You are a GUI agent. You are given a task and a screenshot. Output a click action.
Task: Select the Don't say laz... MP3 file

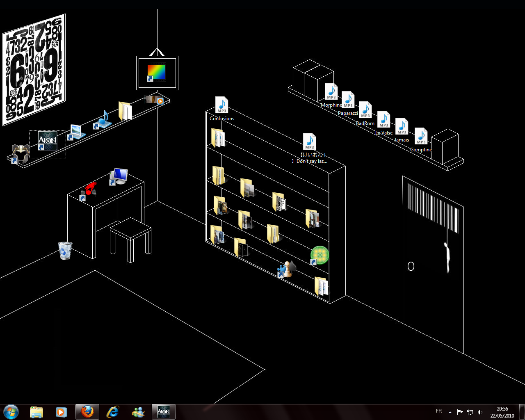[310, 148]
